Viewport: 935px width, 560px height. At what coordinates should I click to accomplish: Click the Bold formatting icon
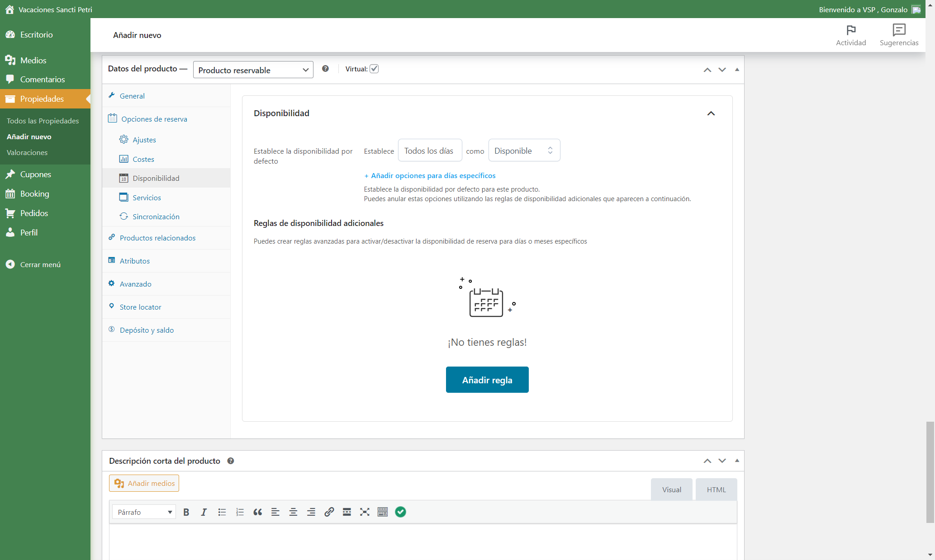(x=186, y=512)
